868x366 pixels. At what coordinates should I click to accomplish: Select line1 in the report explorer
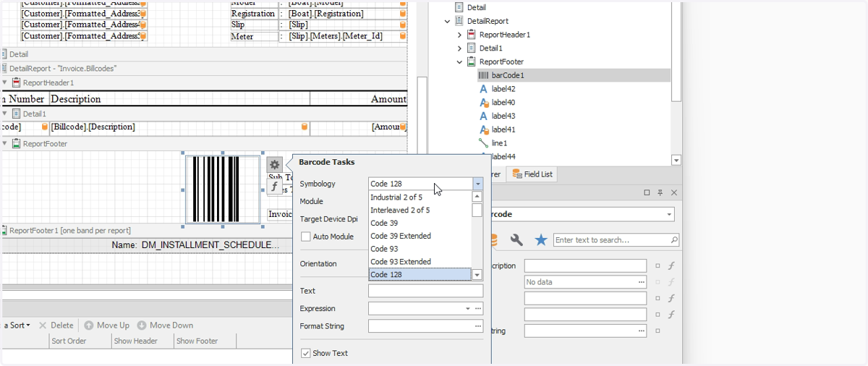[499, 143]
